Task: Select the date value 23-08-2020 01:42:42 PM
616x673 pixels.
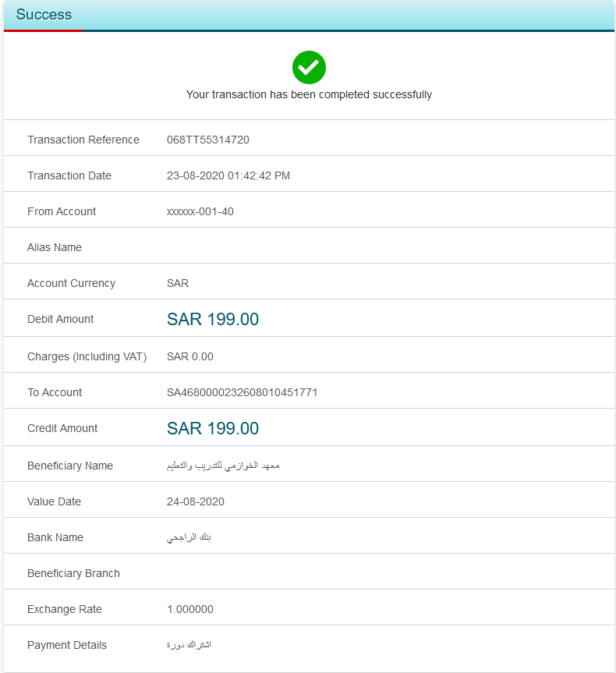Action: (228, 175)
